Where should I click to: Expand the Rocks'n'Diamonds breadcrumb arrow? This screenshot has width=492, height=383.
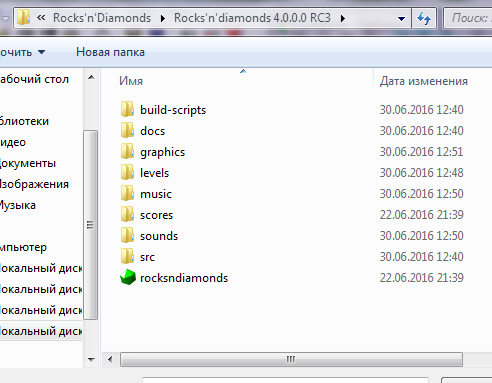click(x=163, y=18)
